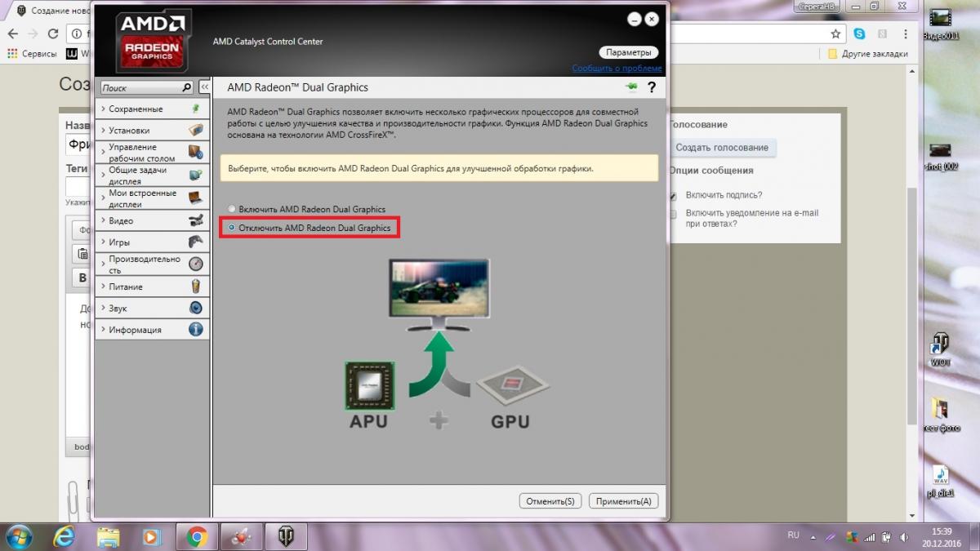The image size is (980, 551).
Task: Click the Параметры button
Action: [x=628, y=52]
